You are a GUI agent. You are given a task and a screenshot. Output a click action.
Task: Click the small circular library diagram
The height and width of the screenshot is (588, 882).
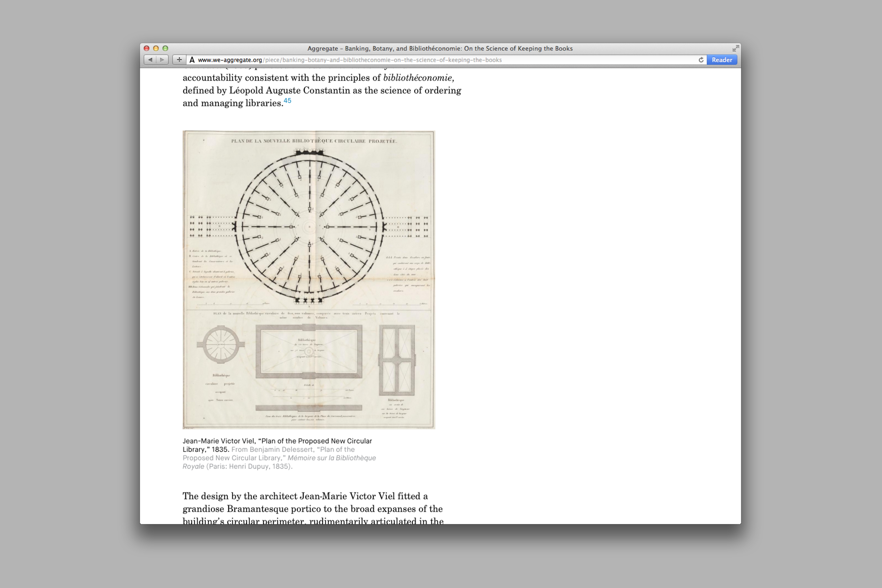click(221, 344)
